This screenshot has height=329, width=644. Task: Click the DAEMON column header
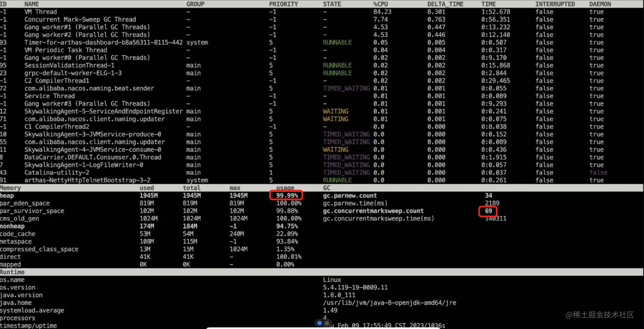(600, 4)
